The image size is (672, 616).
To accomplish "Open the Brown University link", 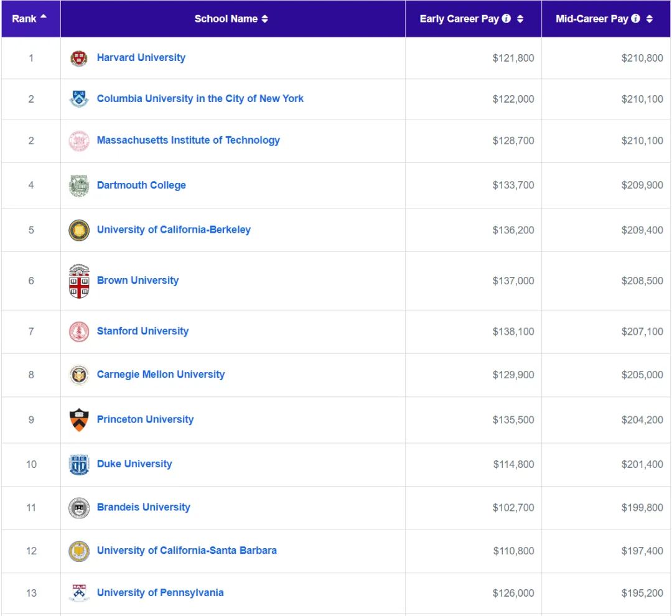I will pyautogui.click(x=138, y=281).
